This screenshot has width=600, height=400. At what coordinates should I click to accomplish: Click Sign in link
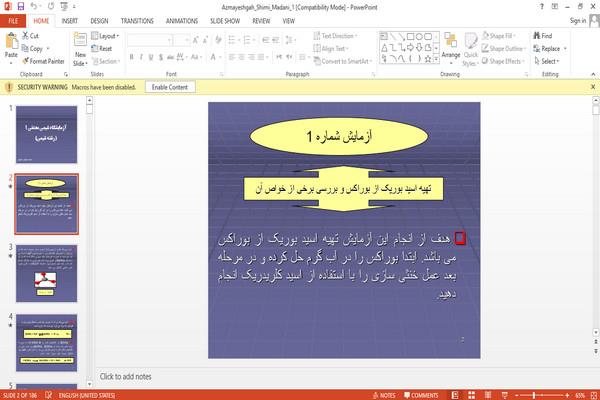(577, 21)
